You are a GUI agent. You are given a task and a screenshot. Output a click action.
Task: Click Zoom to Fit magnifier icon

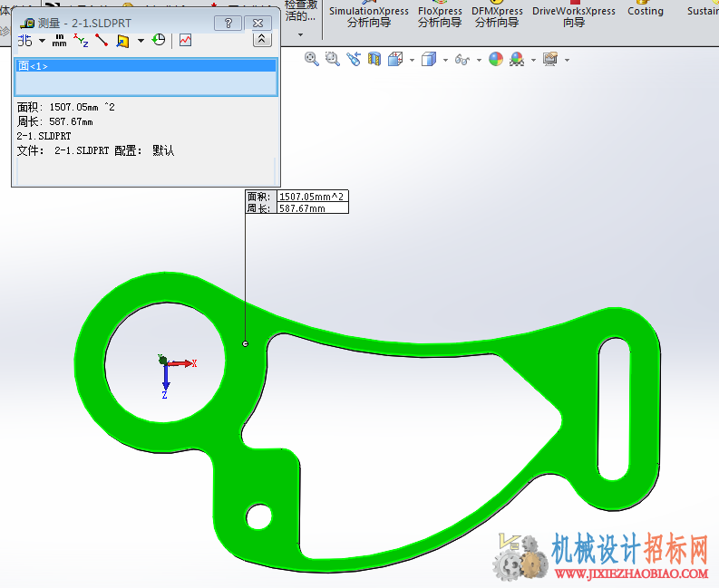click(312, 59)
